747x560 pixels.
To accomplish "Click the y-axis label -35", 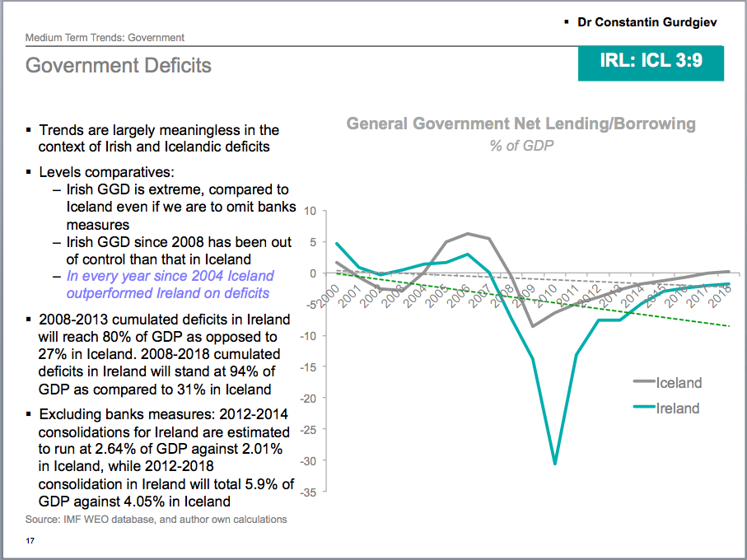I will (308, 492).
